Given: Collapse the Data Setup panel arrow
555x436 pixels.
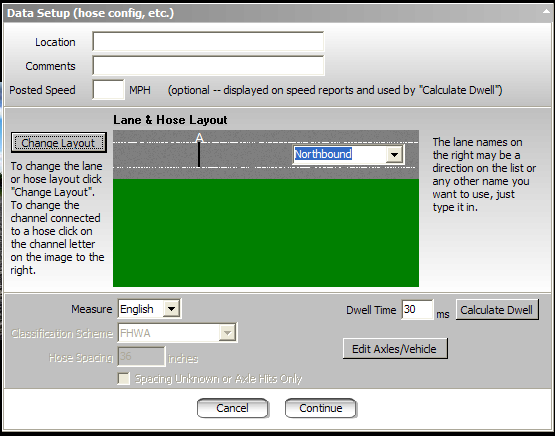Looking at the screenshot, I should [546, 12].
